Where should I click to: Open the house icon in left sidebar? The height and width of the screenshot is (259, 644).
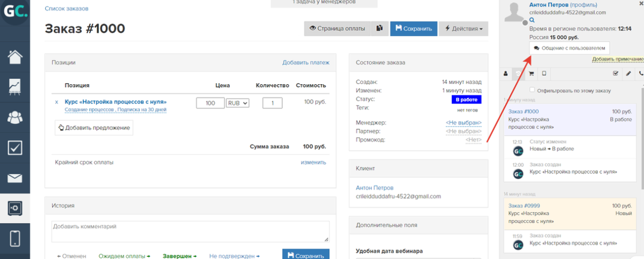tap(14, 56)
